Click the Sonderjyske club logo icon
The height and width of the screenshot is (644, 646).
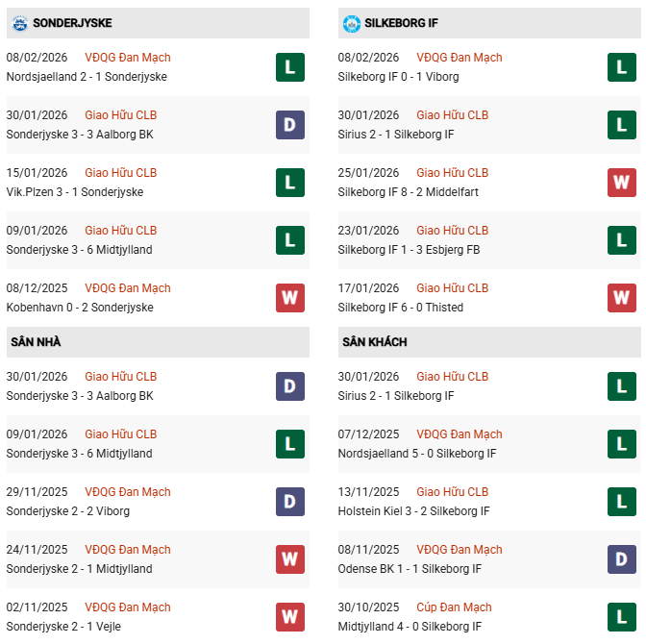[x=16, y=22]
